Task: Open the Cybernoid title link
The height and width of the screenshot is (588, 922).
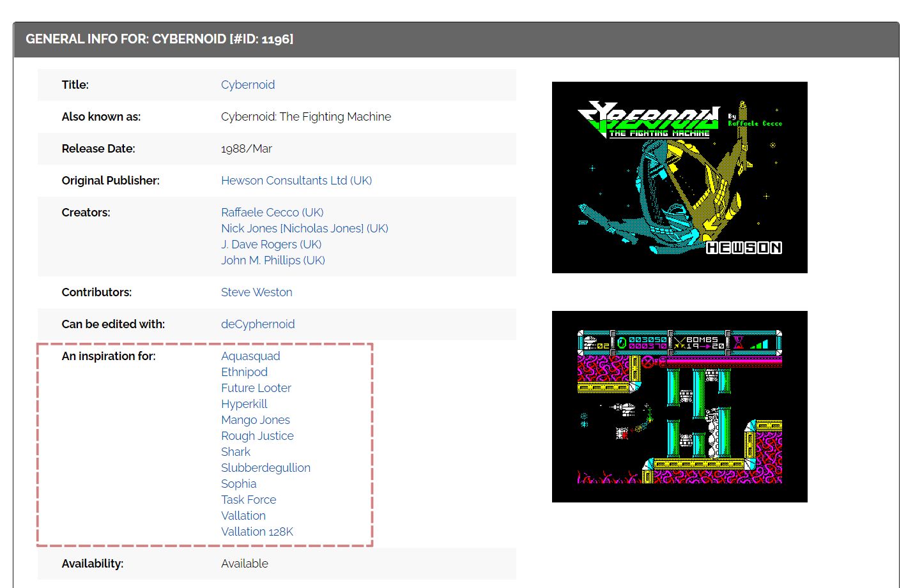Action: tap(248, 85)
